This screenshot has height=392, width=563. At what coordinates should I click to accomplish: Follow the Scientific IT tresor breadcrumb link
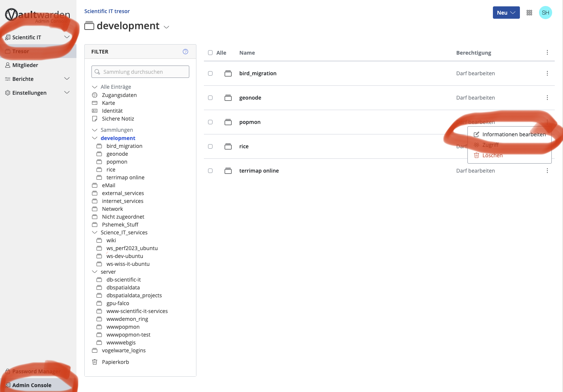pyautogui.click(x=107, y=11)
